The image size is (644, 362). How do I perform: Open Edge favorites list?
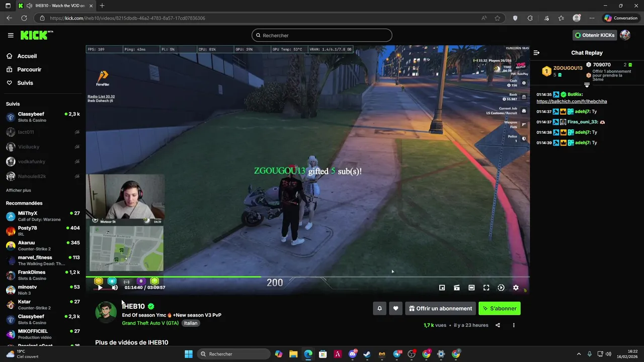(561, 18)
